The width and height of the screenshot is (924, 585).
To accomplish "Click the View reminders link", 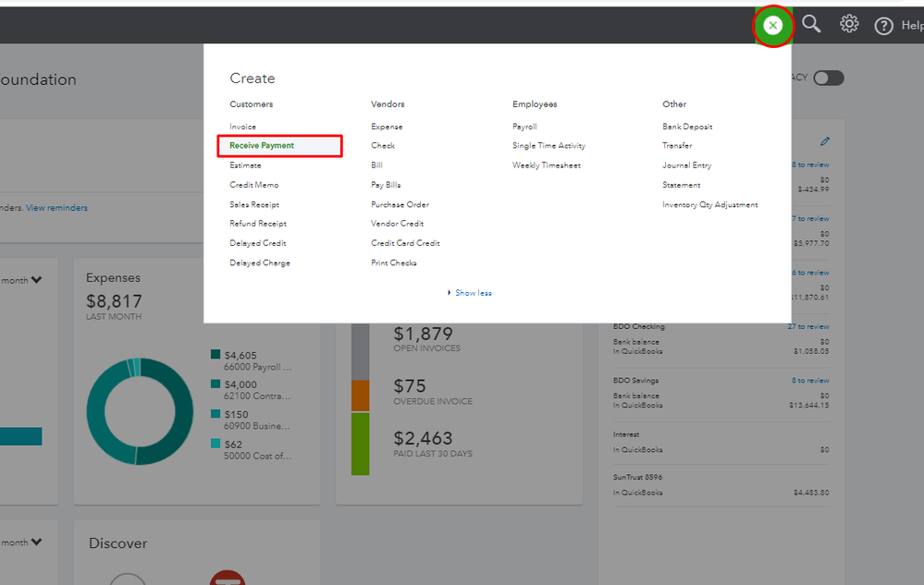I will [x=56, y=208].
